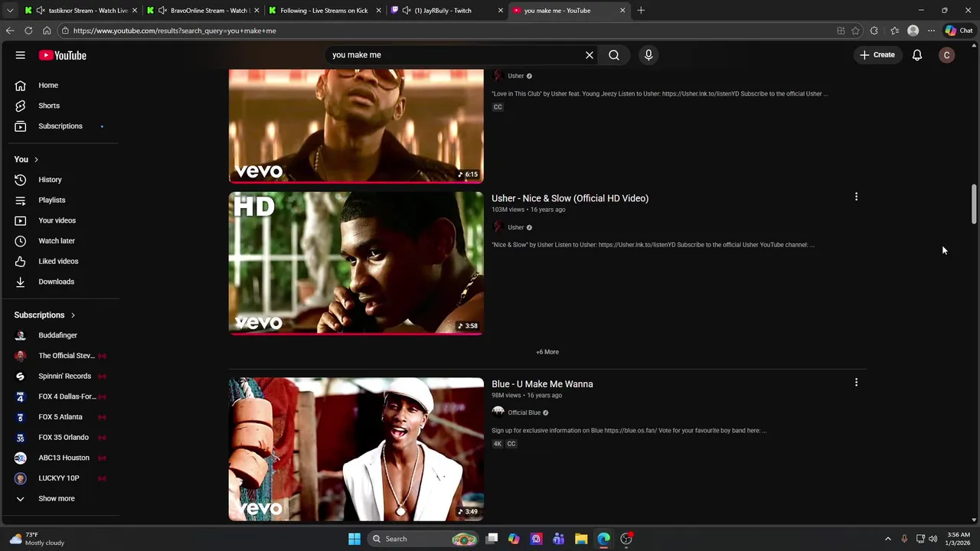Start voice search with the microphone

648,55
